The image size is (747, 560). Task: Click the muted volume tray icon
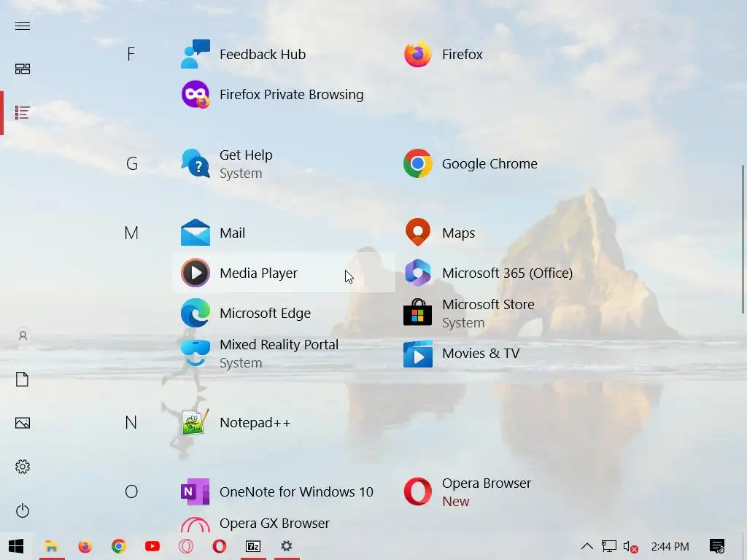click(x=630, y=547)
